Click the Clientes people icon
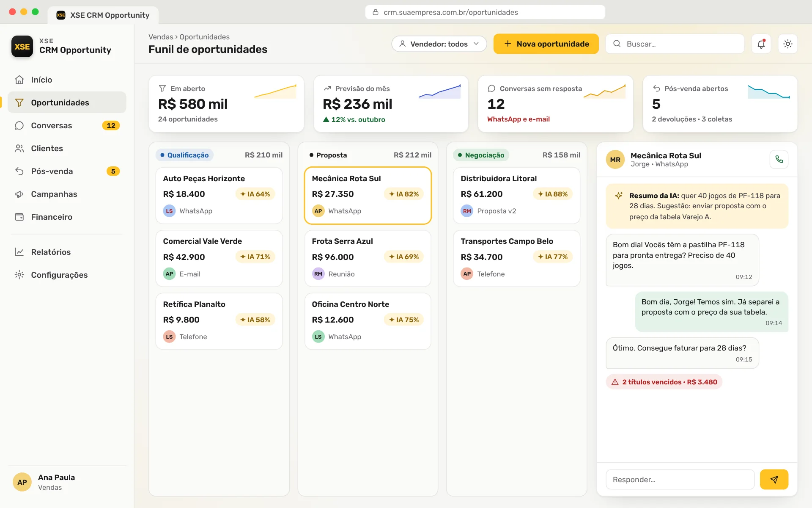812x508 pixels. tap(19, 148)
